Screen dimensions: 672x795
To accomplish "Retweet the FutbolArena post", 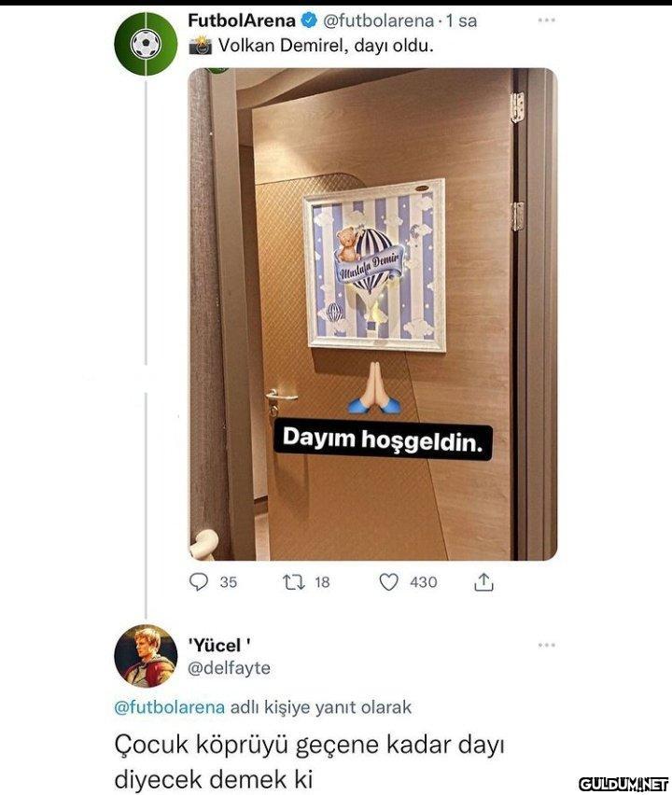I will pyautogui.click(x=294, y=582).
